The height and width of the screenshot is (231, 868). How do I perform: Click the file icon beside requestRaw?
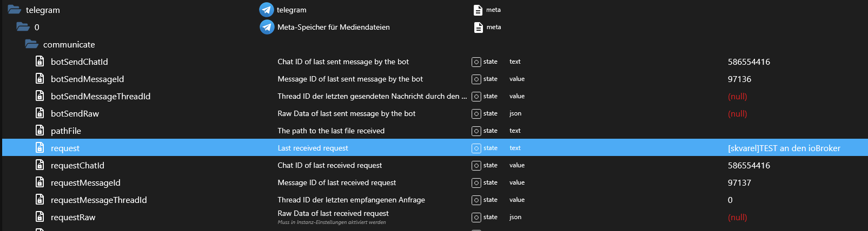pos(39,217)
